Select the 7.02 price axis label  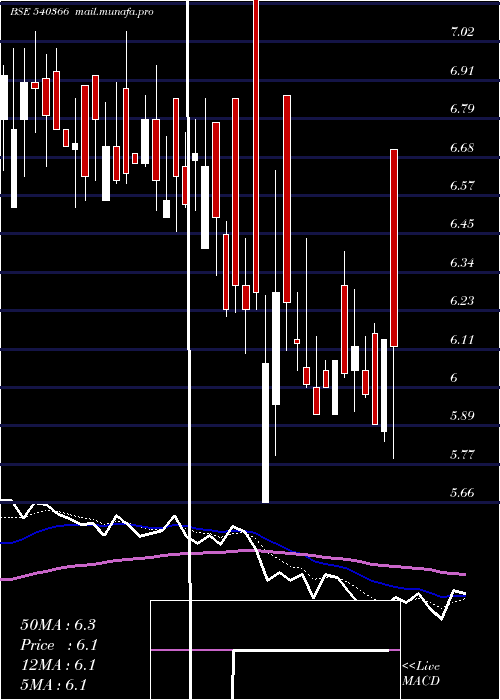tap(462, 32)
